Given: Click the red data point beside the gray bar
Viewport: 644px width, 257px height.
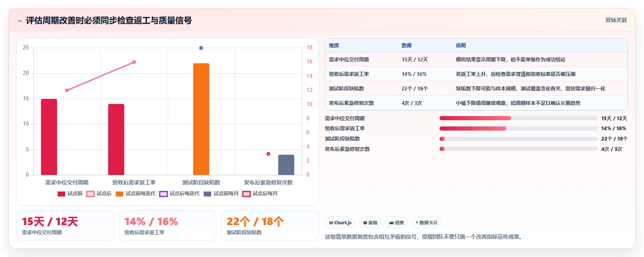Looking at the screenshot, I should point(268,154).
